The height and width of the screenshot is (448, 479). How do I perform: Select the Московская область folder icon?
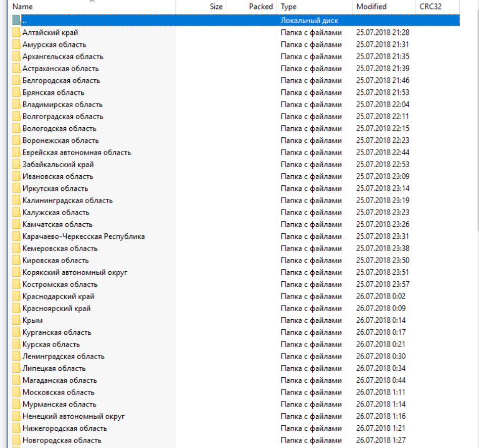coord(16,392)
